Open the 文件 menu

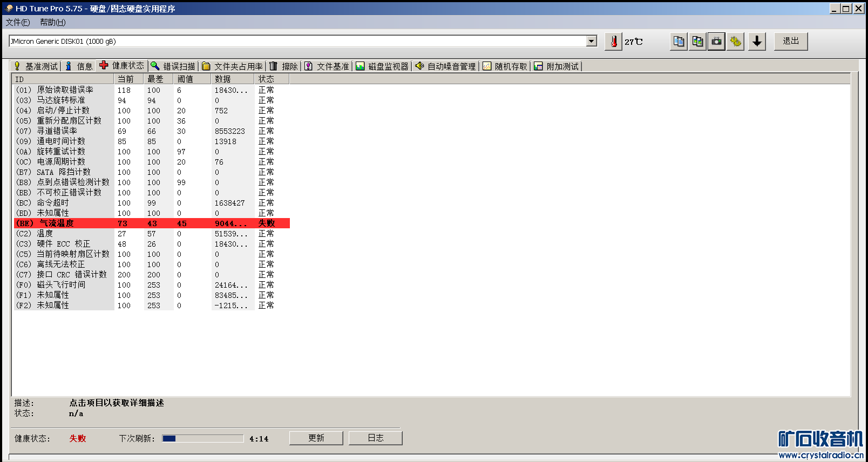18,22
